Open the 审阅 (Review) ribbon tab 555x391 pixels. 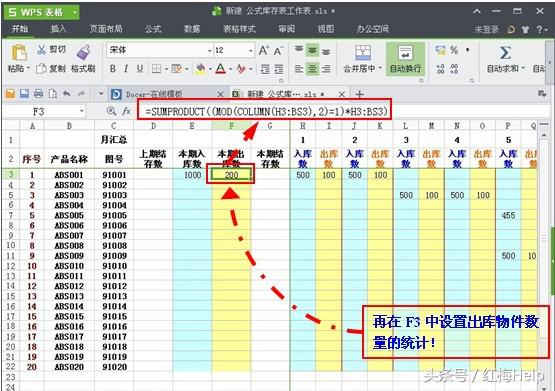coord(286,29)
